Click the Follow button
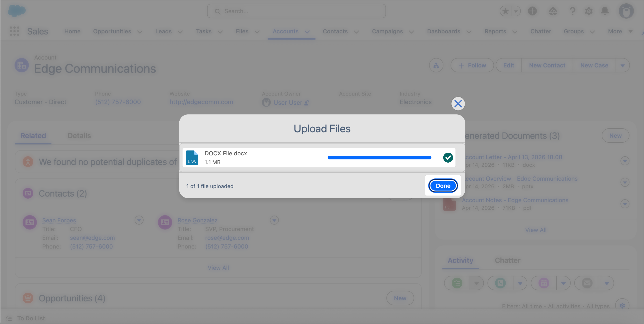 (472, 65)
